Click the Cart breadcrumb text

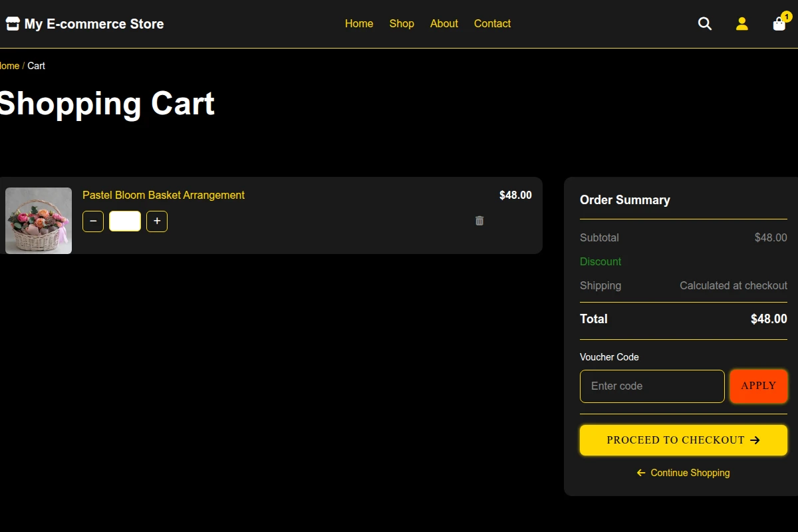point(37,66)
